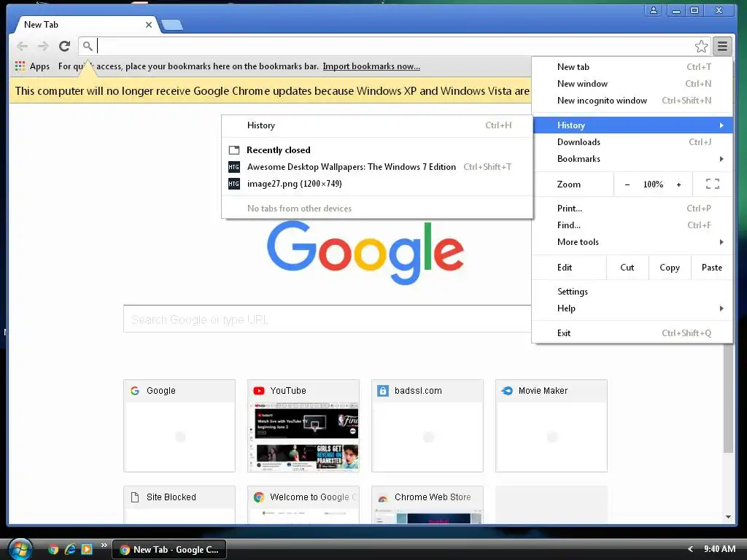Open full History page entry
This screenshot has width=747, height=560.
click(x=377, y=125)
